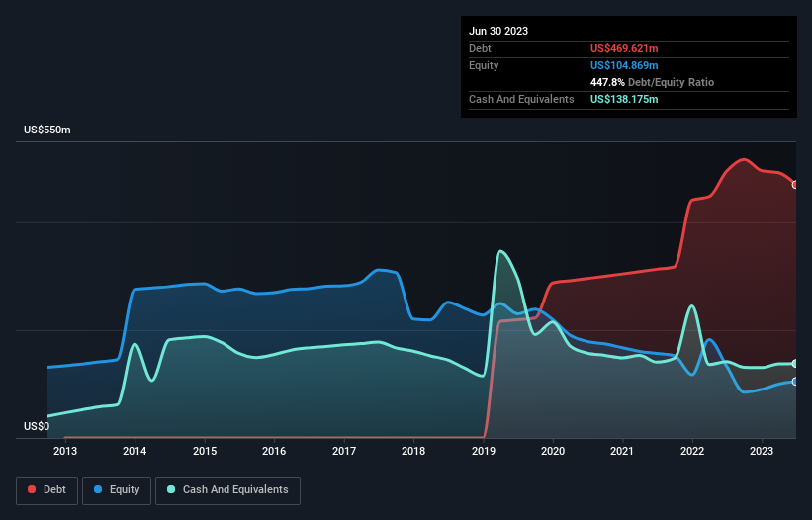Select the 2021 x-axis label
The width and height of the screenshot is (812, 520).
click(x=622, y=451)
